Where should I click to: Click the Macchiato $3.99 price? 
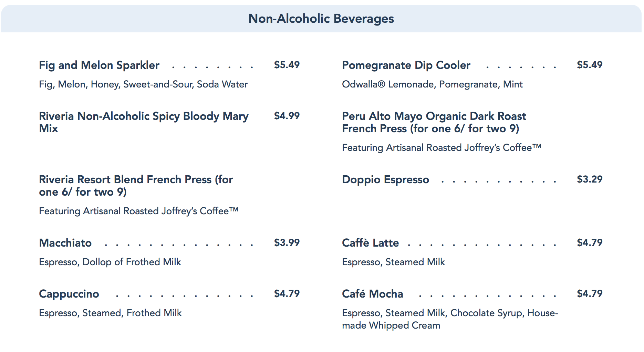287,242
